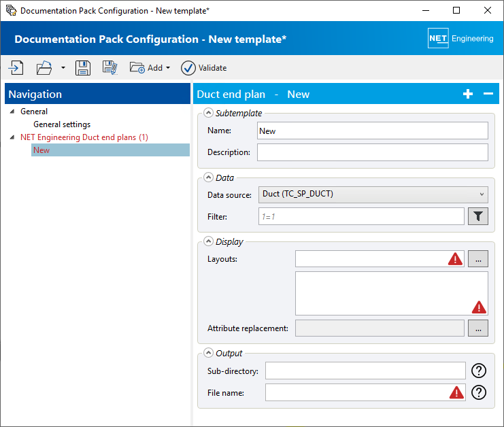Click the NET Engineering logo
Image resolution: width=504 pixels, height=427 pixels.
[460, 38]
